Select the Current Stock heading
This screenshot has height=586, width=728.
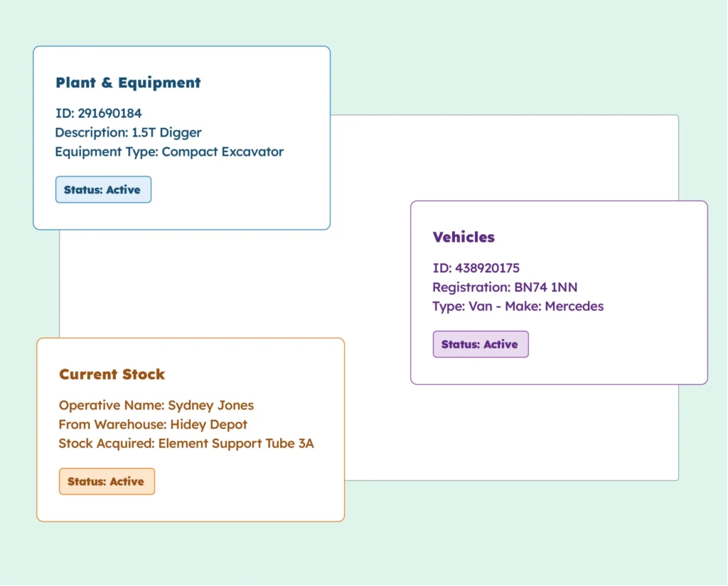point(112,374)
